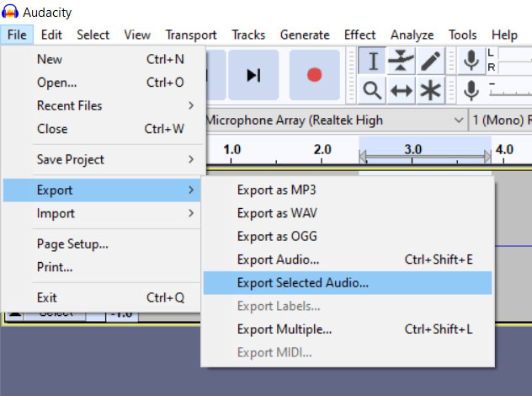Click the 3.0 mark inside the selection
Viewport: 532px width, 396px height.
pos(412,149)
